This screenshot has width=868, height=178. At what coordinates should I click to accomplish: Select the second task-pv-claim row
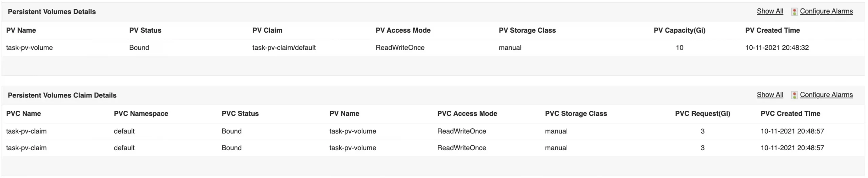pyautogui.click(x=433, y=148)
